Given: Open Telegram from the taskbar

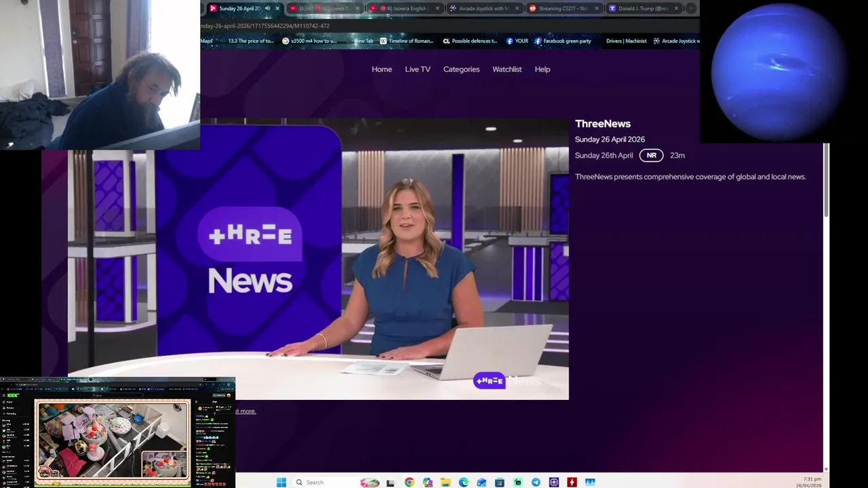Looking at the screenshot, I should pos(536,483).
